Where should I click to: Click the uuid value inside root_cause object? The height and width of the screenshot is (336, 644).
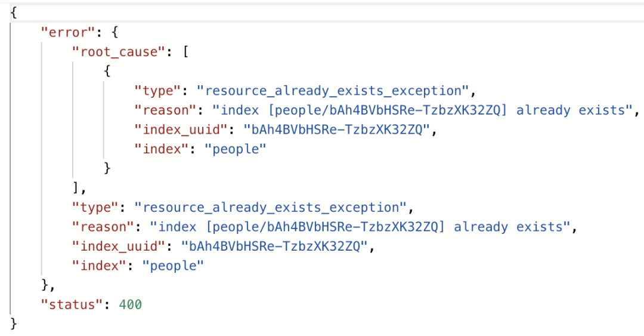coord(337,130)
